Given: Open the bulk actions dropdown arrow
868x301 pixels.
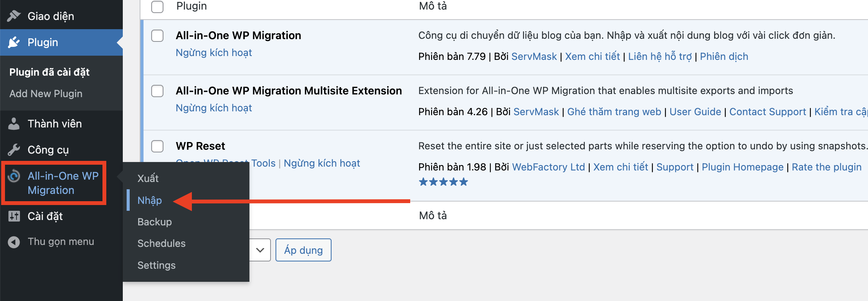Looking at the screenshot, I should pyautogui.click(x=260, y=250).
